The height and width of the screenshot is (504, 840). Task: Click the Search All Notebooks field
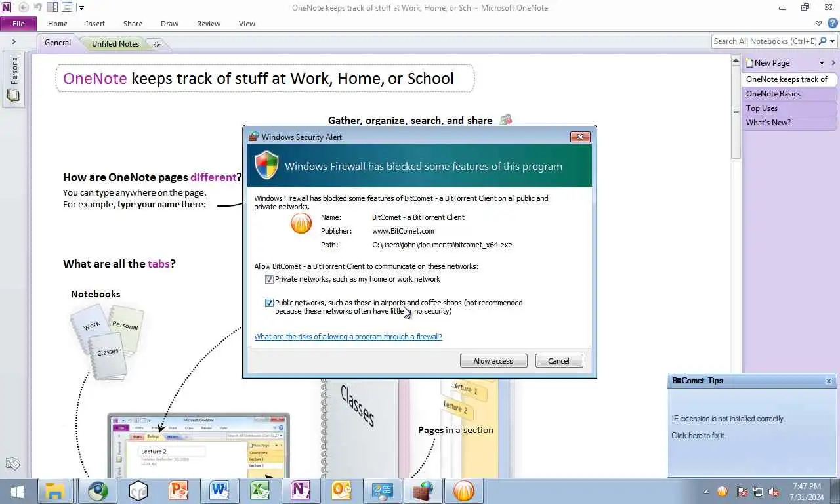coord(765,41)
